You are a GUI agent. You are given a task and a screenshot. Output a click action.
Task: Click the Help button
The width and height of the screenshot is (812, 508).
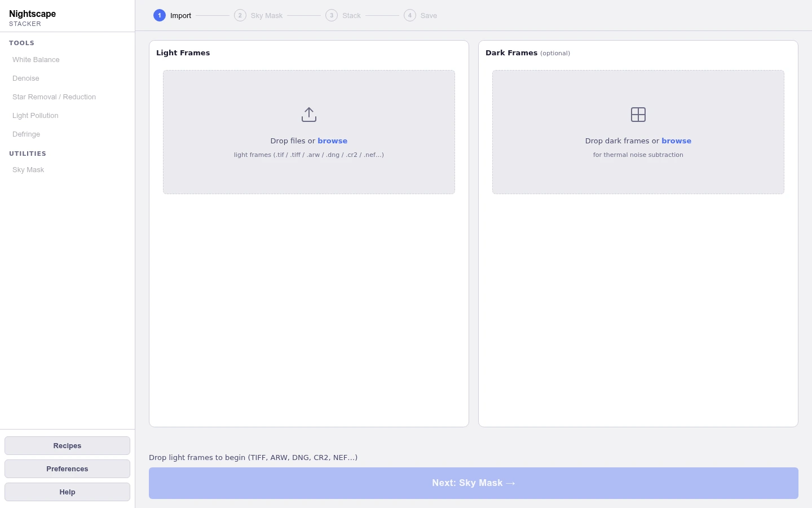click(67, 492)
